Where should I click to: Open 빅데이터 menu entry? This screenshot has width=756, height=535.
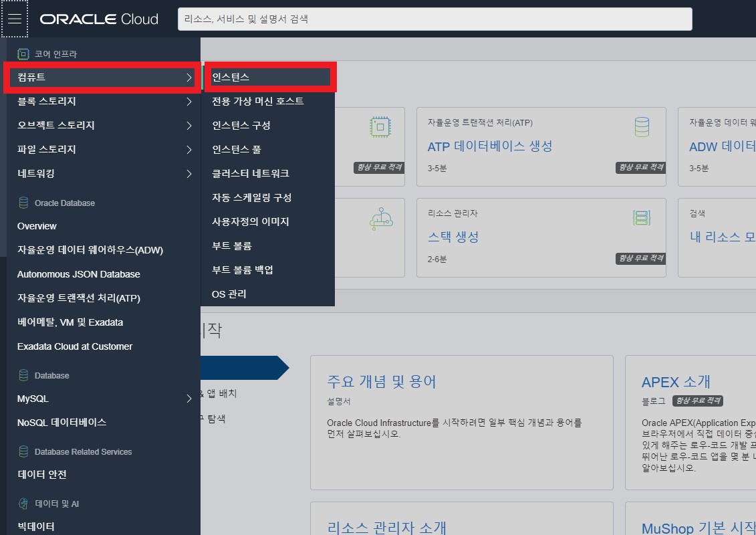36,527
